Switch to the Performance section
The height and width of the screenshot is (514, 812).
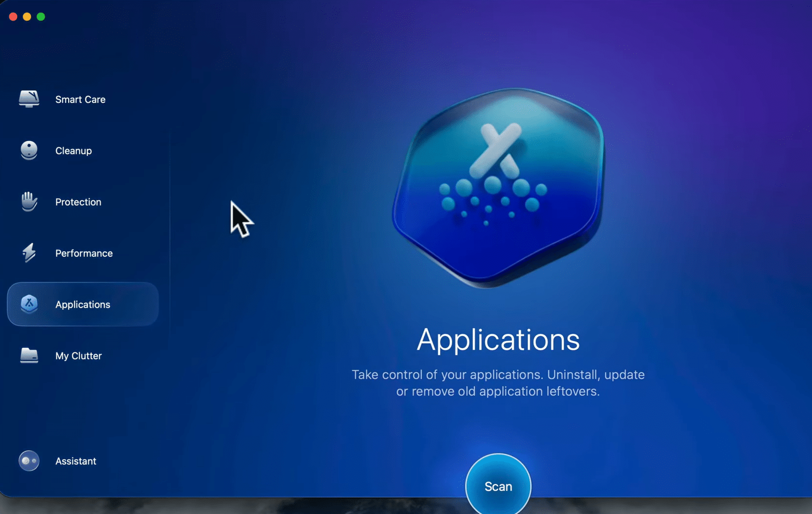tap(84, 253)
